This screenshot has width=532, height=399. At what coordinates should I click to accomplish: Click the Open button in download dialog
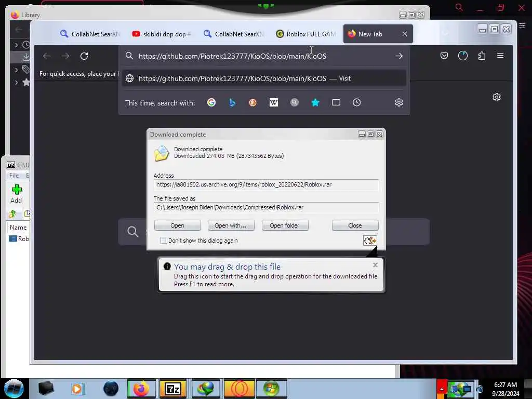point(178,225)
